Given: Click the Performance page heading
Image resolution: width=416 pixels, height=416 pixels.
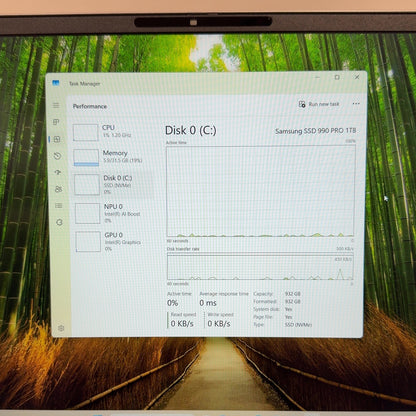Looking at the screenshot, I should point(90,106).
